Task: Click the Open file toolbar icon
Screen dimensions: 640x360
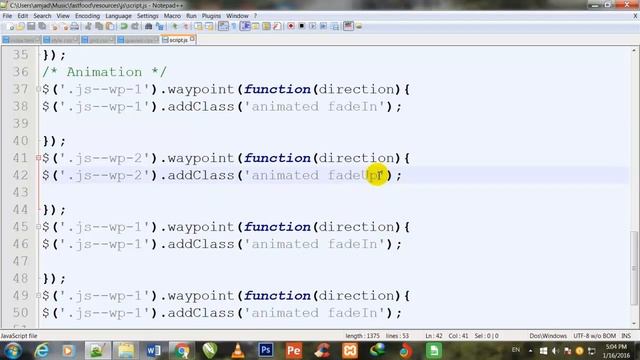Action: (x=20, y=27)
